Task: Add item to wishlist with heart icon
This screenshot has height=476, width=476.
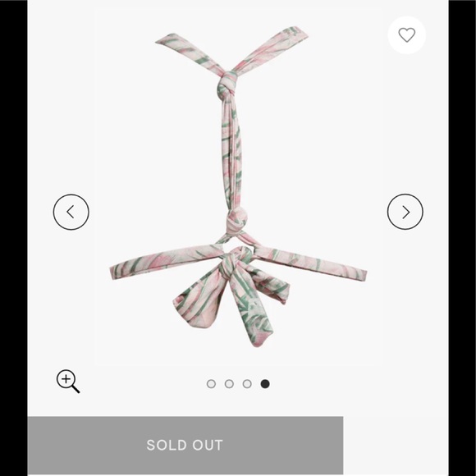Action: tap(406, 35)
